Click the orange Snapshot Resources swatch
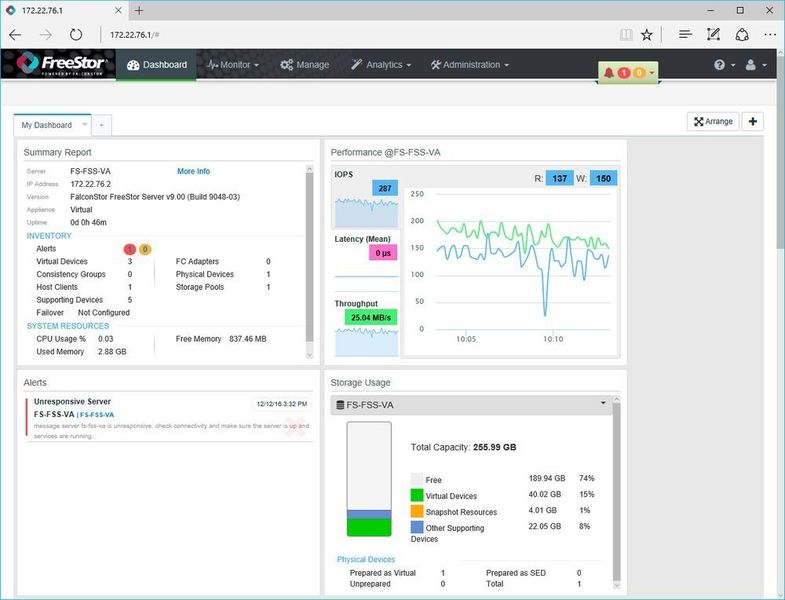Image resolution: width=785 pixels, height=600 pixels. (x=417, y=511)
